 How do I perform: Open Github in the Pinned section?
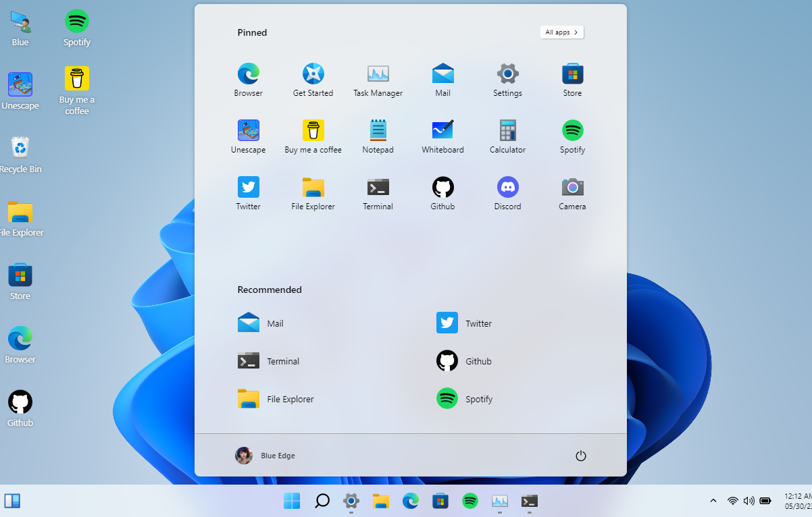click(x=442, y=193)
